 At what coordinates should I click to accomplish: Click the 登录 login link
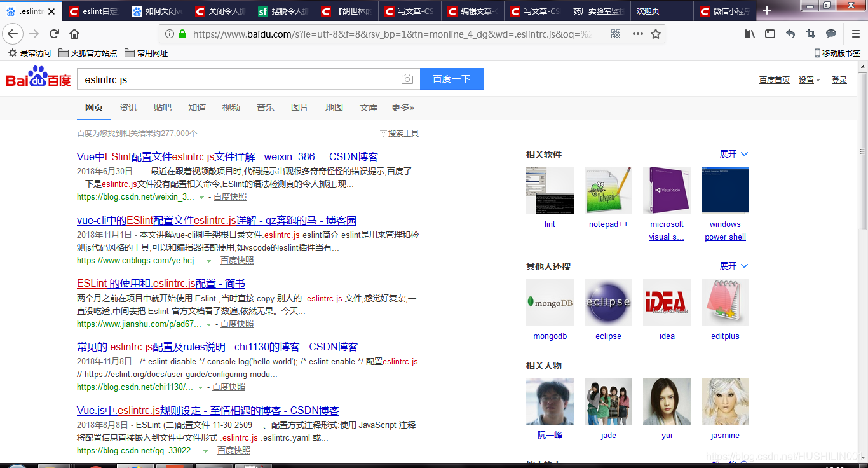click(839, 79)
